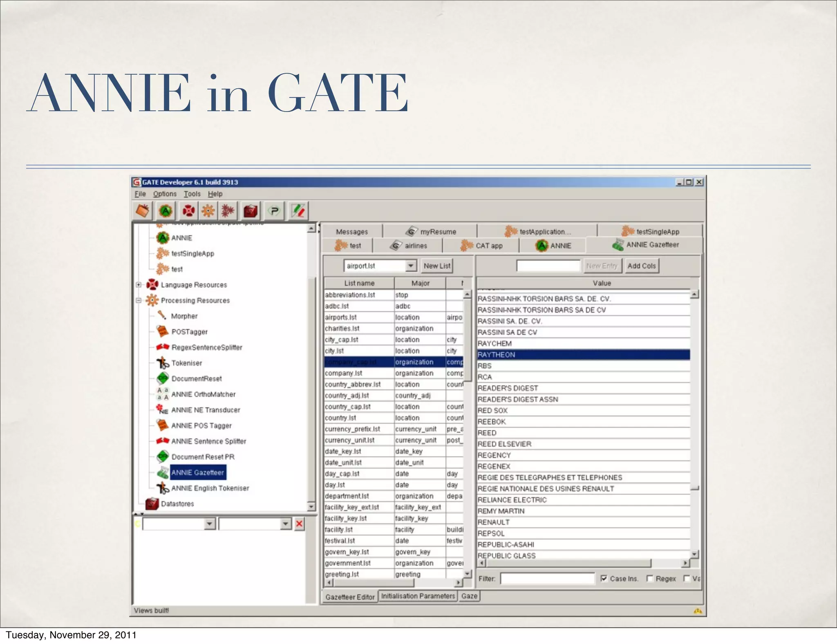Click the Add Cols button

(x=641, y=266)
